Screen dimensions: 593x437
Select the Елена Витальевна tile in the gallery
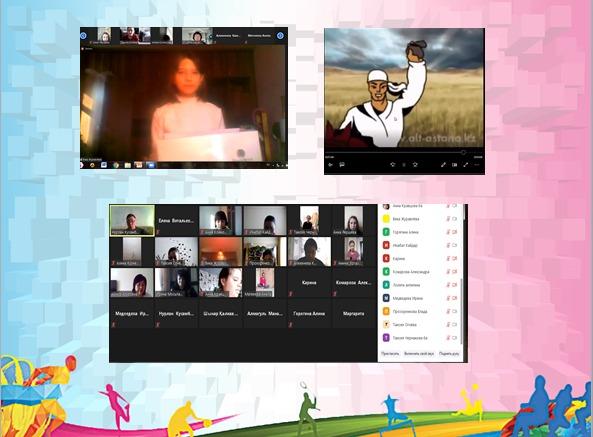pos(176,220)
